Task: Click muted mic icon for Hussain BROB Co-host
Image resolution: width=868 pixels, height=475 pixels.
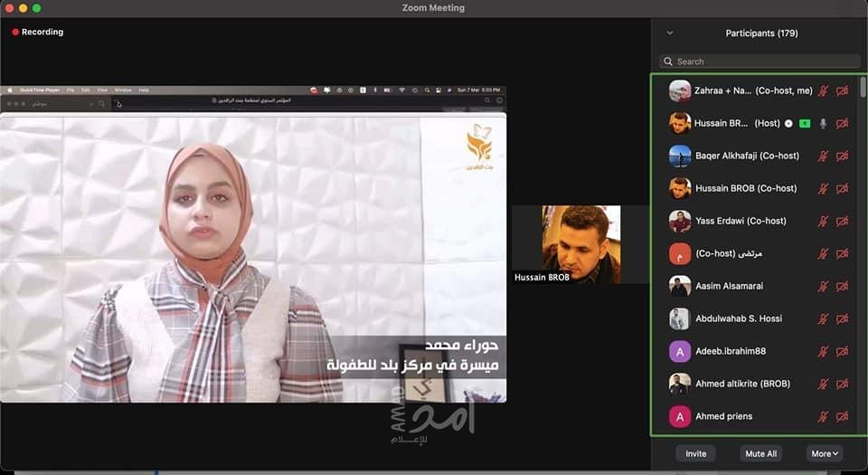Action: click(823, 189)
